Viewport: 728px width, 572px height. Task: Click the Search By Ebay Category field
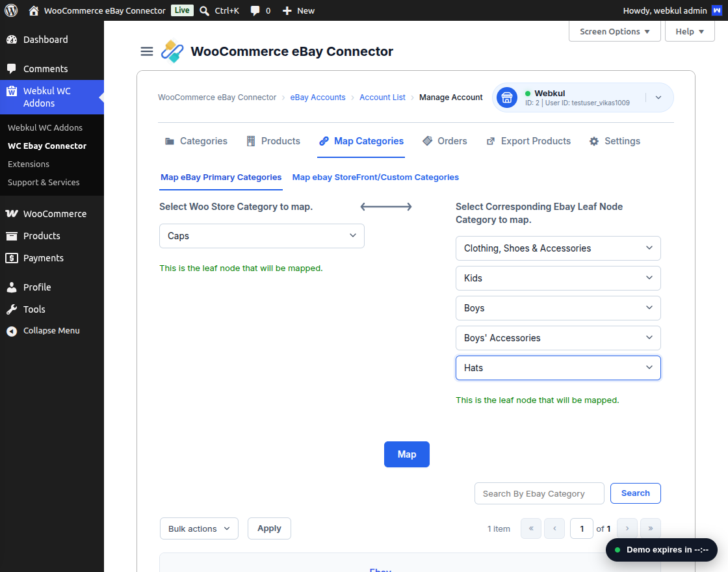pos(539,493)
